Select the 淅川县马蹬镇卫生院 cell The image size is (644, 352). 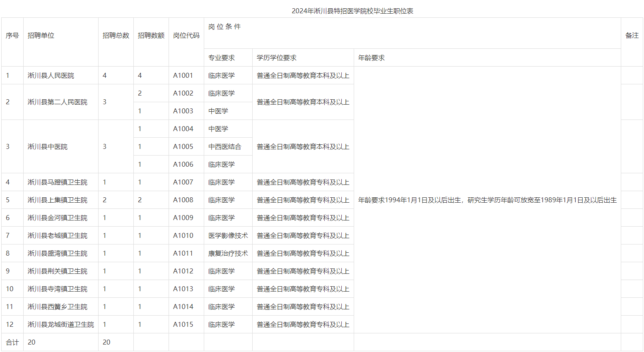coord(58,182)
